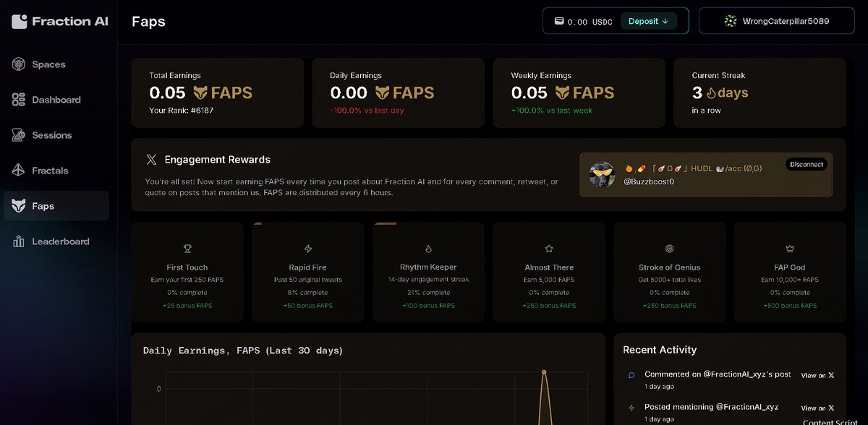Image resolution: width=868 pixels, height=425 pixels.
Task: Click the Stroke of Genius target icon
Action: (669, 249)
